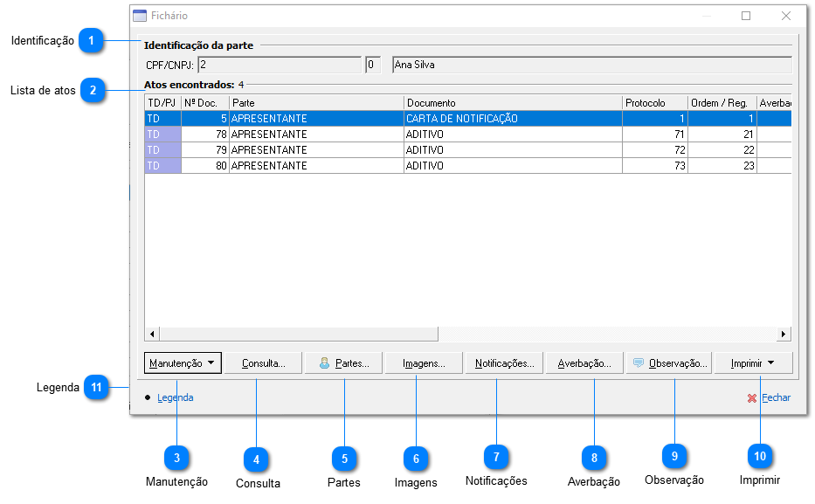Click the person icon on Partes button
Image resolution: width=815 pixels, height=504 pixels.
(x=324, y=363)
